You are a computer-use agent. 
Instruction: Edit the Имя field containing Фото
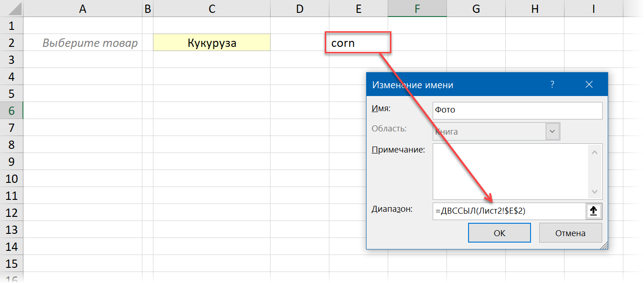pos(518,111)
